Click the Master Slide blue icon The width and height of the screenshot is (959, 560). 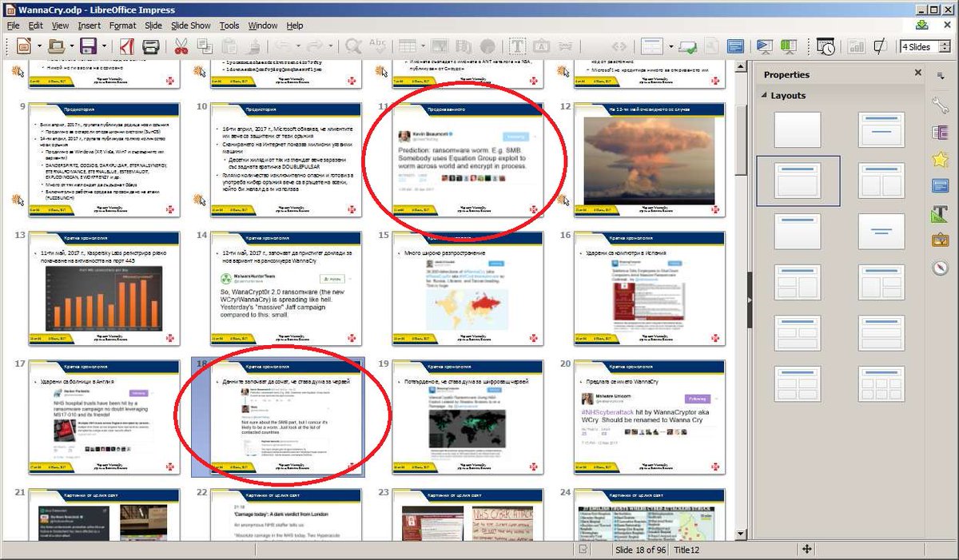[x=736, y=46]
